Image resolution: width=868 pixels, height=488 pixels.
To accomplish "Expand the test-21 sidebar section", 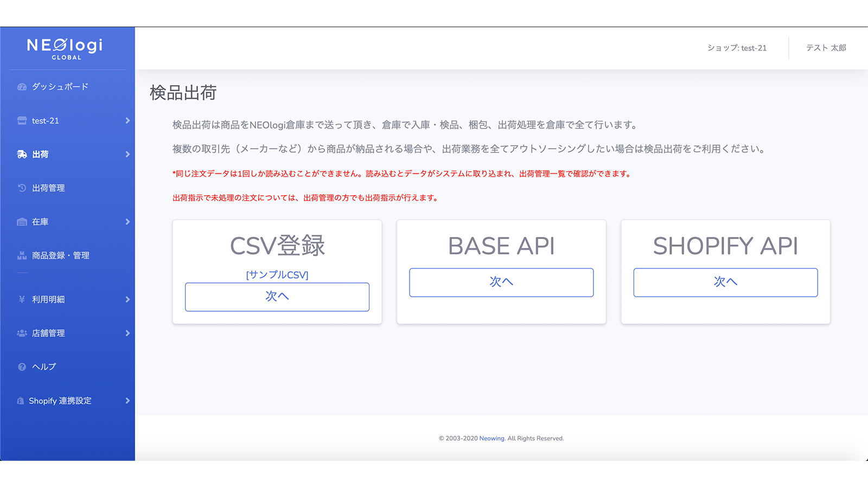I will tap(129, 120).
